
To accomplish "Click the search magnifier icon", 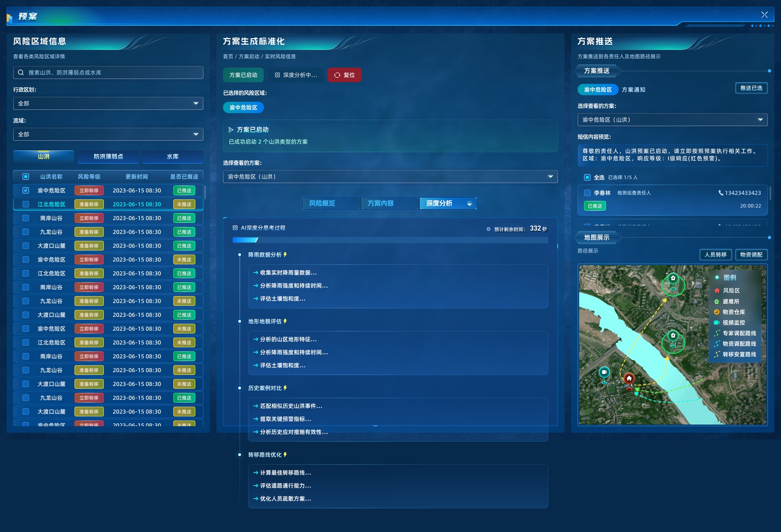I will [x=21, y=72].
